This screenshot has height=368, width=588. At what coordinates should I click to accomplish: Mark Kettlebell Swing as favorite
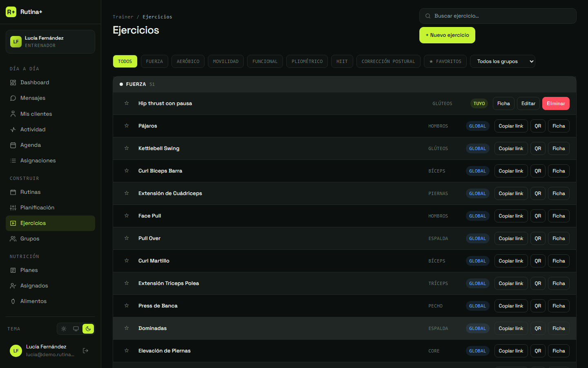127,148
